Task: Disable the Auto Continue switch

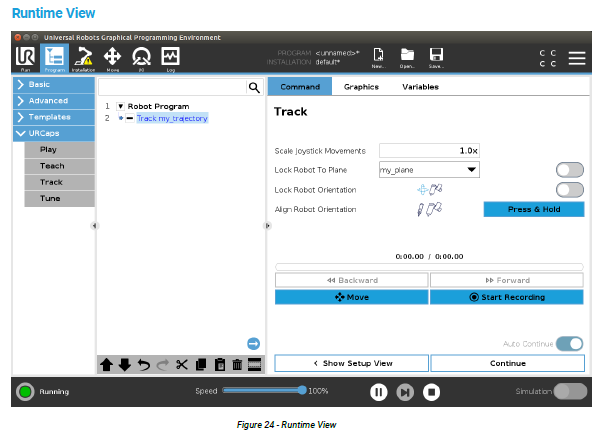Action: (570, 344)
